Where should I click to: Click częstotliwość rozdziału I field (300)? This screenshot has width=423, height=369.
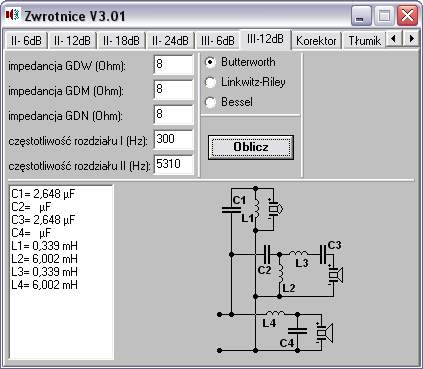pyautogui.click(x=173, y=140)
